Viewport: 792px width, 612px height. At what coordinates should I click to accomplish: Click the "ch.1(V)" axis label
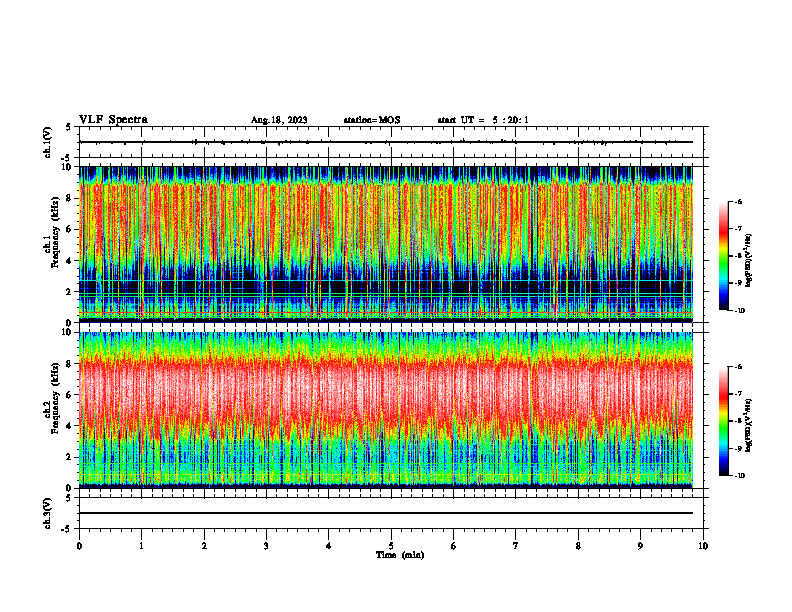pos(48,142)
